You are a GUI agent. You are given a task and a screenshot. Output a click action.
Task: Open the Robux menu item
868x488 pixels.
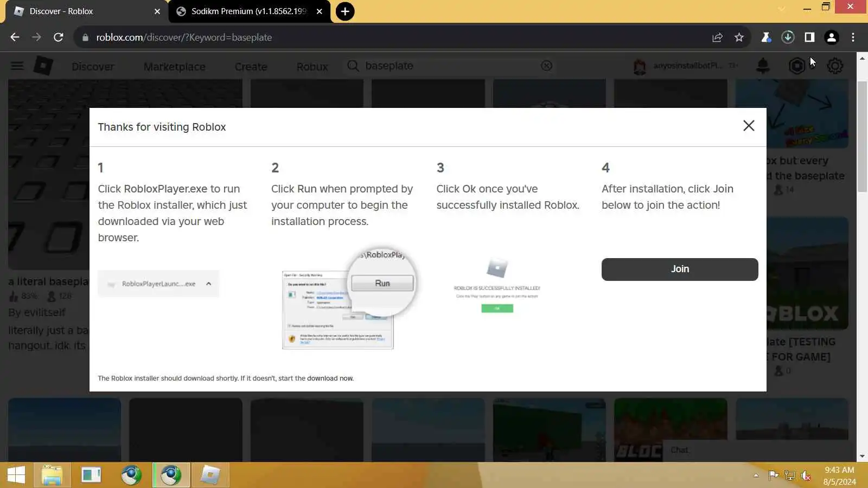pos(312,67)
